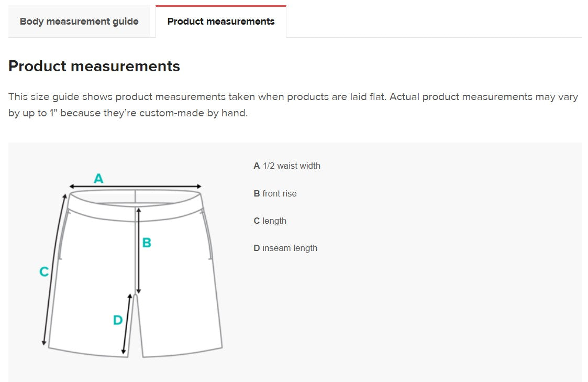Click the teal letter B on diagram
This screenshot has width=588, height=382.
[x=147, y=243]
